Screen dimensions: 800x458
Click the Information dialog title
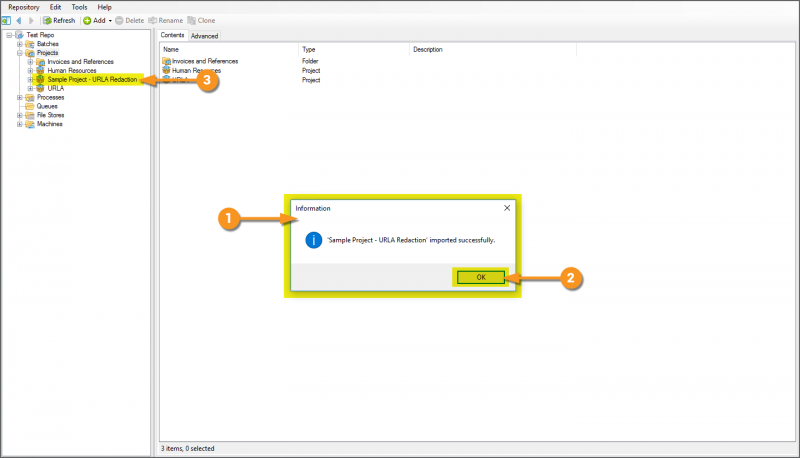(313, 209)
